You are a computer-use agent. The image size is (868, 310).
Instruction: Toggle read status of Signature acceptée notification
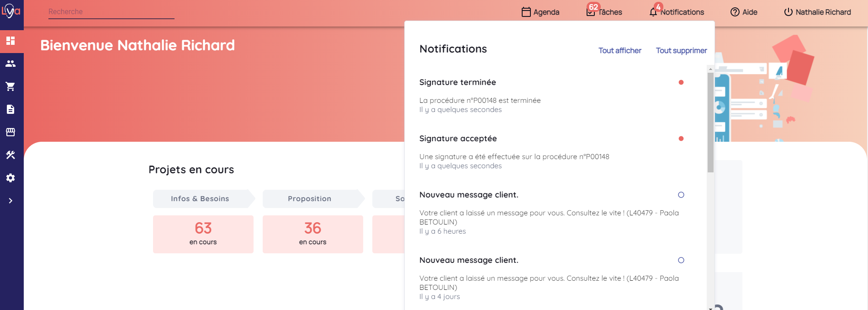(x=681, y=139)
